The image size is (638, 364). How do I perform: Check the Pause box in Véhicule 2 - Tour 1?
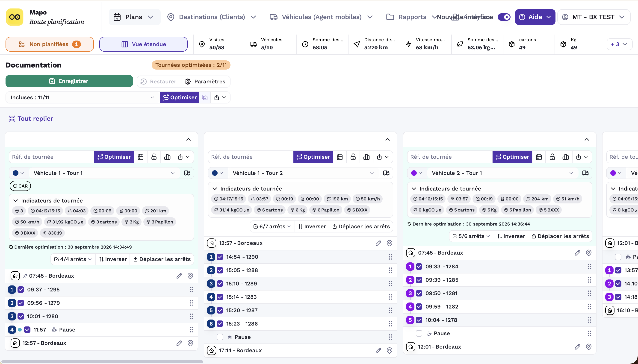419,333
